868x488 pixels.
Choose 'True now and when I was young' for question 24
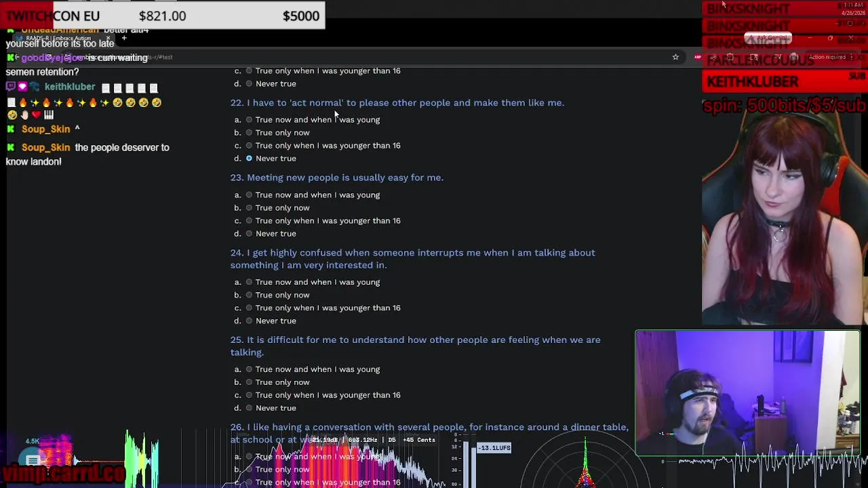tap(249, 282)
